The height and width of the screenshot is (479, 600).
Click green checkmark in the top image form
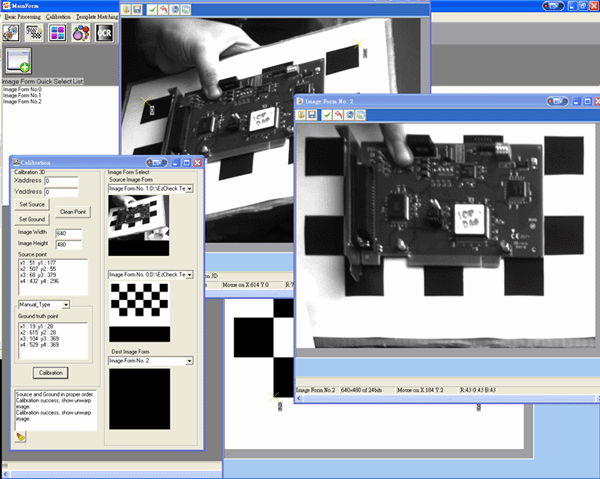[152, 9]
